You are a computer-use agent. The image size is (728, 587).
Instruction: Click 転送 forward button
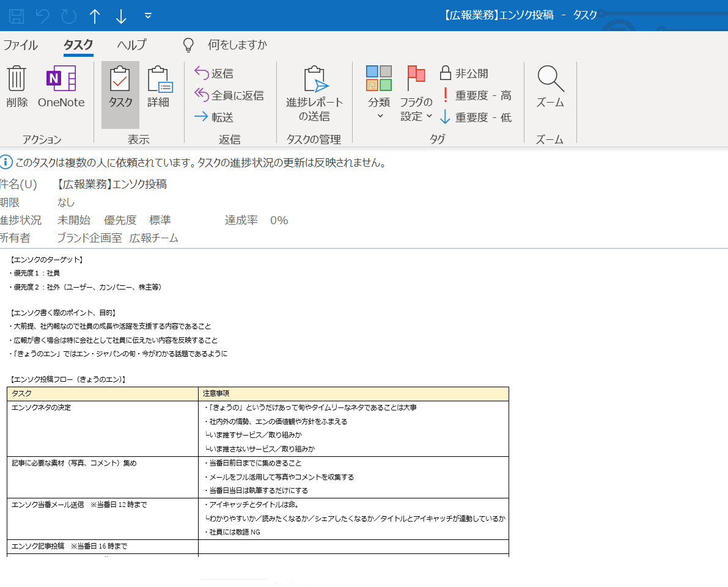click(x=215, y=117)
